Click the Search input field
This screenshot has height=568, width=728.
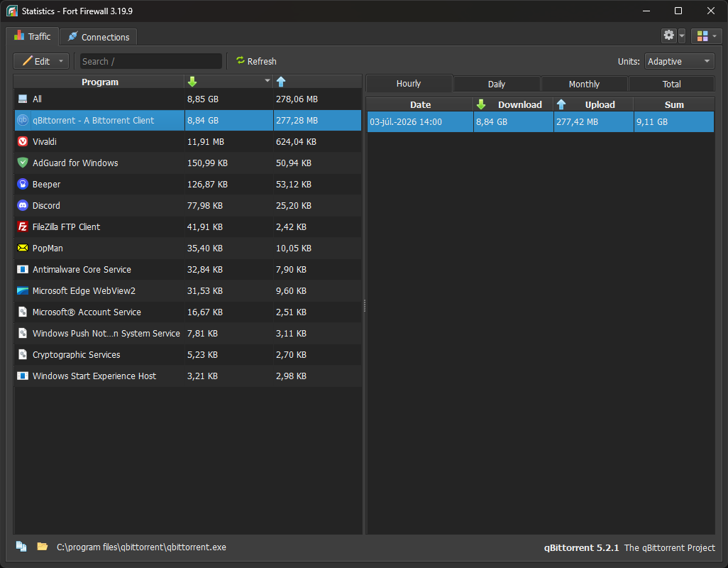pos(151,61)
